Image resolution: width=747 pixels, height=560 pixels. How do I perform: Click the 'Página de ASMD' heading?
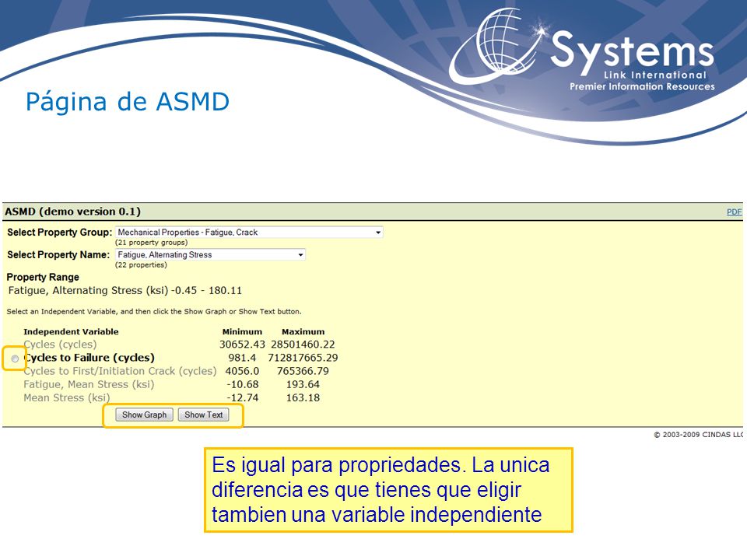pos(127,102)
